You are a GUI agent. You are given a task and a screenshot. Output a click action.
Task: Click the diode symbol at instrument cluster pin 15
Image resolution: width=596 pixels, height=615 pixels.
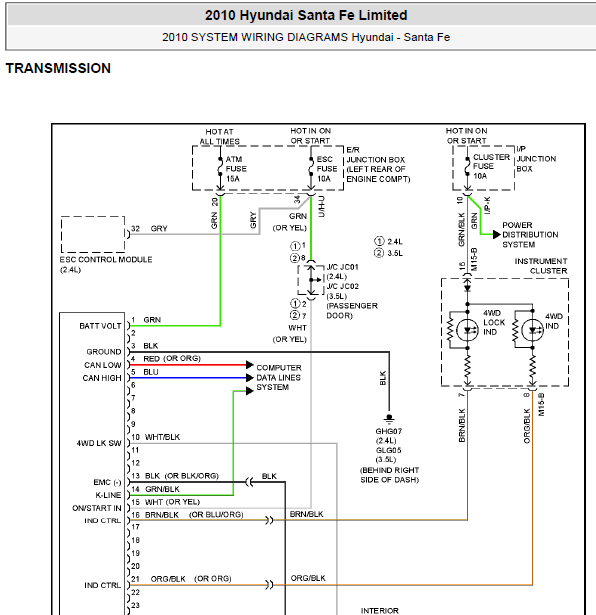(x=467, y=287)
